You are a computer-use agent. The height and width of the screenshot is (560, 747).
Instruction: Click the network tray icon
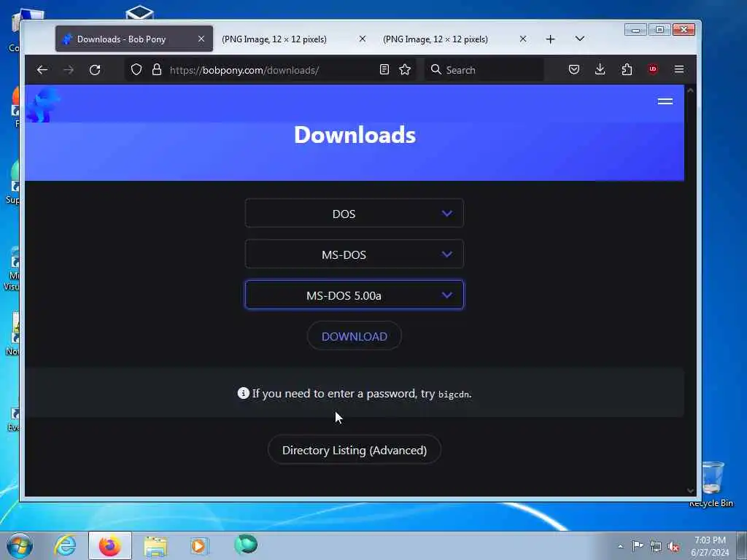click(x=656, y=546)
